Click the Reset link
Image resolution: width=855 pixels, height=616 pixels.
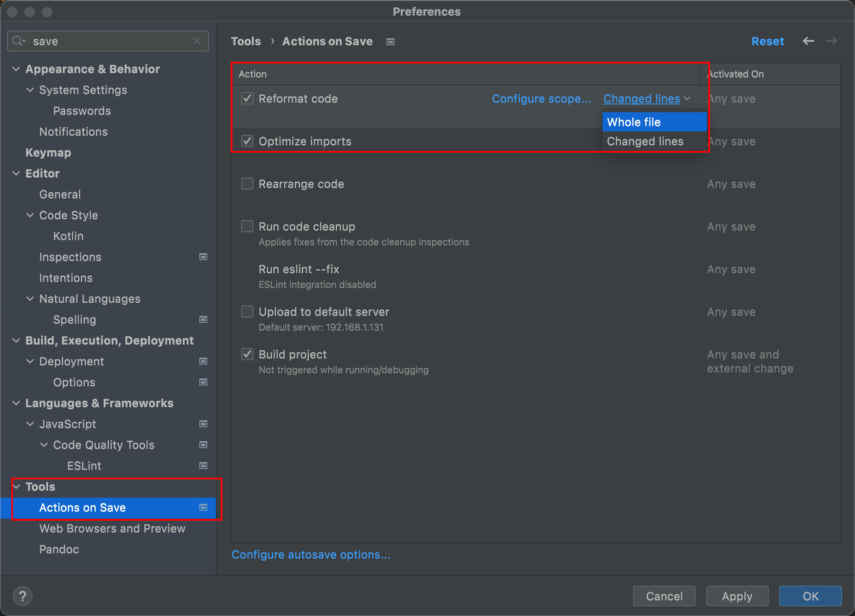tap(767, 41)
